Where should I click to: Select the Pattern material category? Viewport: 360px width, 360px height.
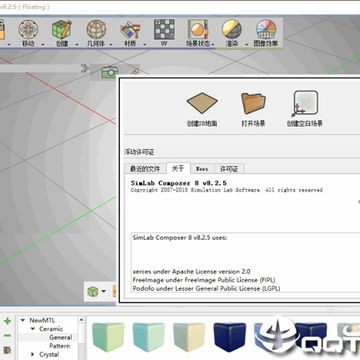[60, 346]
